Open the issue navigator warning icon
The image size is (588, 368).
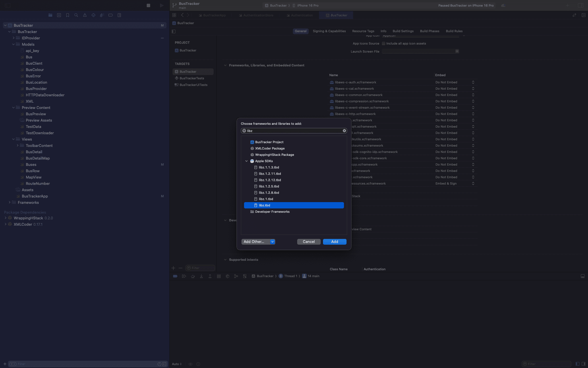pyautogui.click(x=85, y=15)
